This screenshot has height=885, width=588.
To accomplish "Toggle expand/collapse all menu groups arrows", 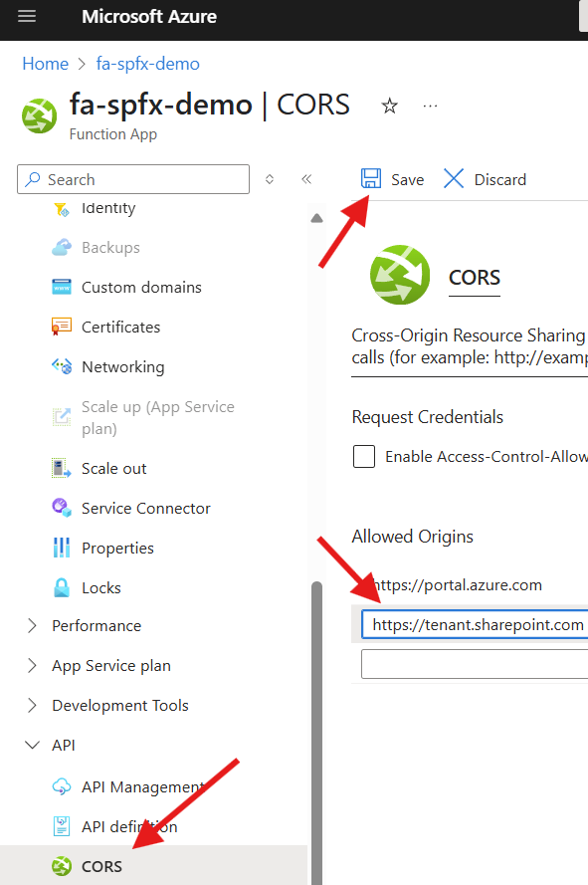I will click(x=270, y=179).
